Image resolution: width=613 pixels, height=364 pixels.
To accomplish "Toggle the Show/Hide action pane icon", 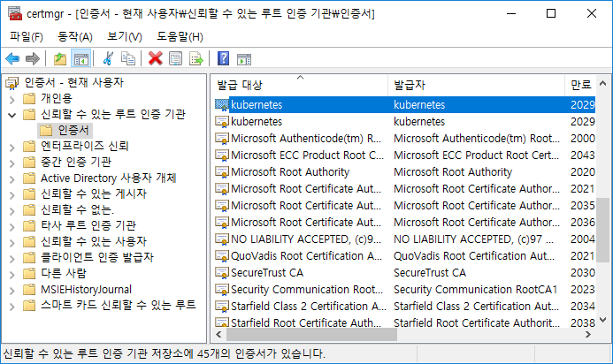I will click(x=244, y=59).
